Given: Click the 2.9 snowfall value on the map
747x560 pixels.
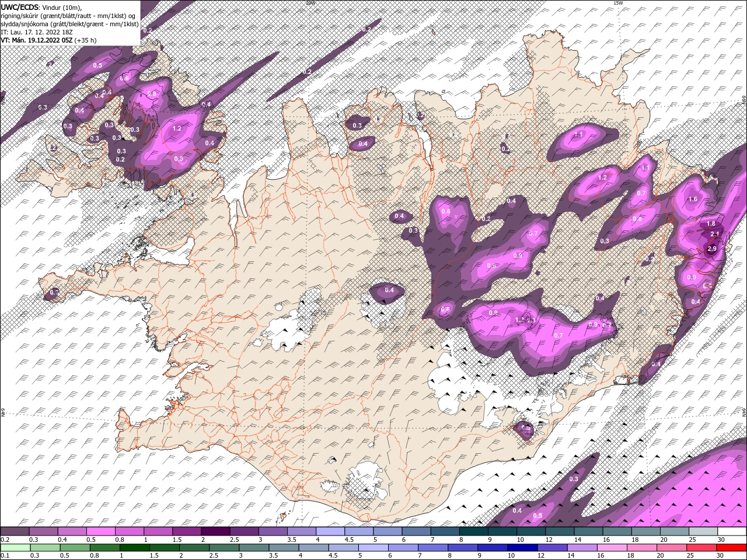Looking at the screenshot, I should (x=711, y=249).
